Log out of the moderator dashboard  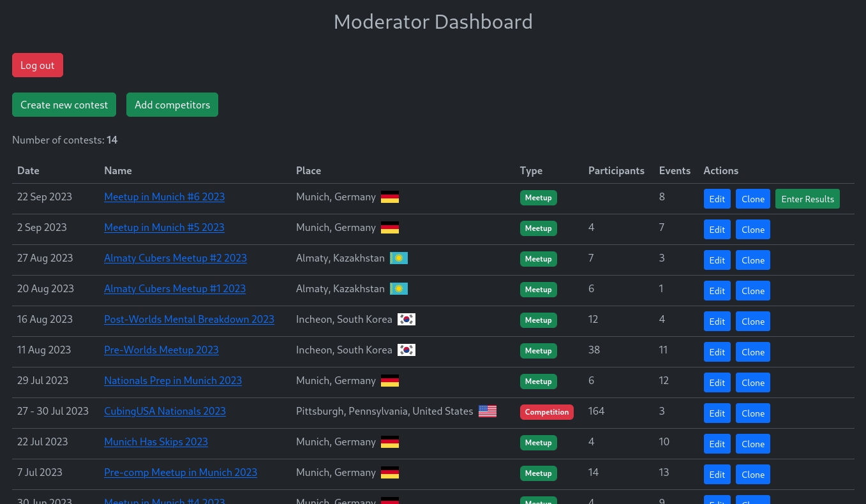[38, 65]
